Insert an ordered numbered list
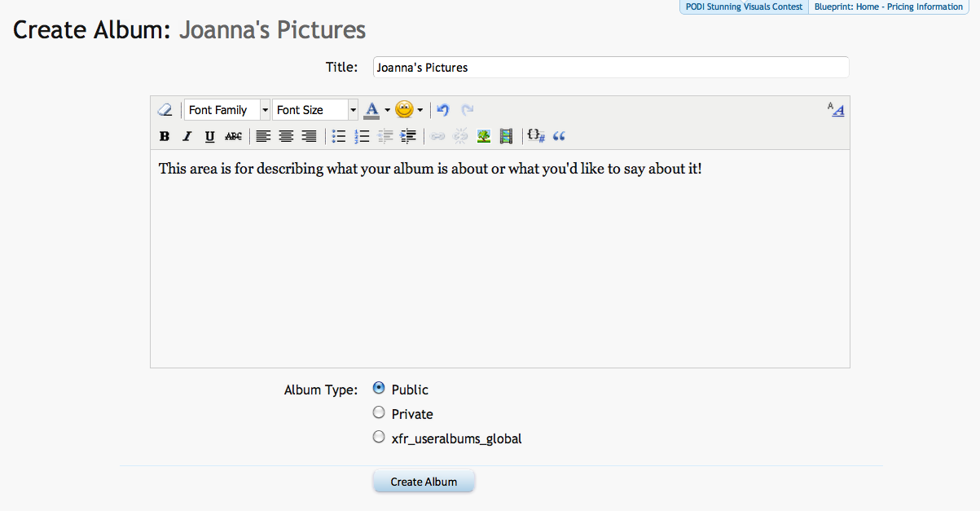980x511 pixels. click(363, 136)
